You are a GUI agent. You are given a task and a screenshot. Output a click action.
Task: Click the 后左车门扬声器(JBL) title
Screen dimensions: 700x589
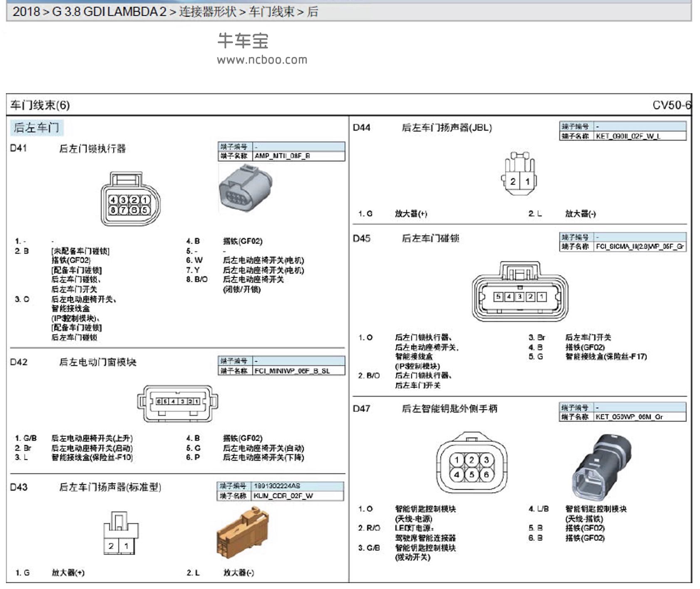click(x=447, y=128)
